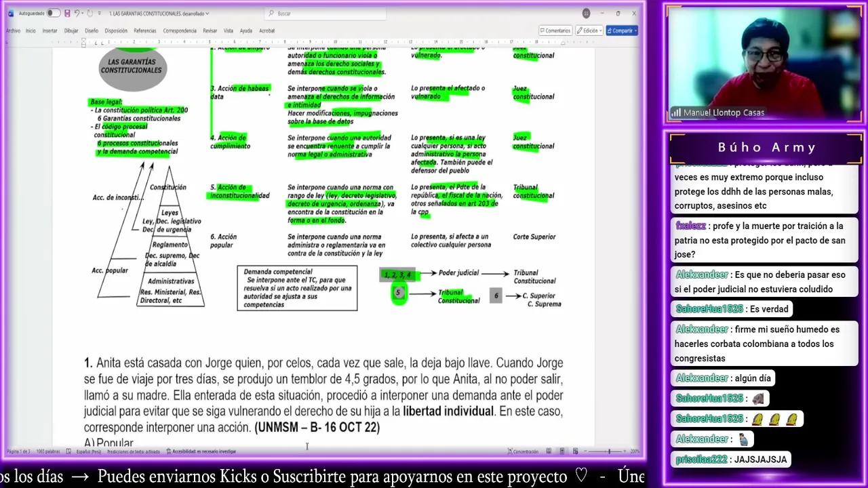Click the Buscar search field
This screenshot has width=868, height=488.
pos(325,13)
